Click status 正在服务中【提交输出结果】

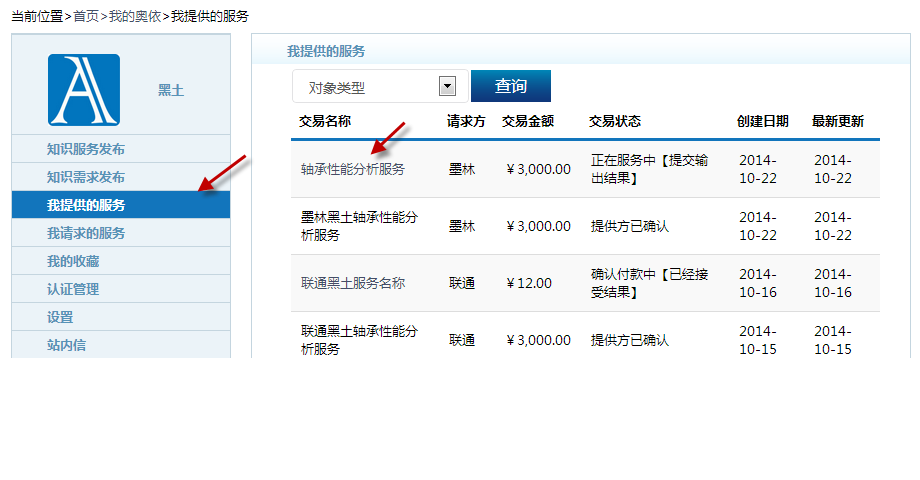tap(650, 169)
